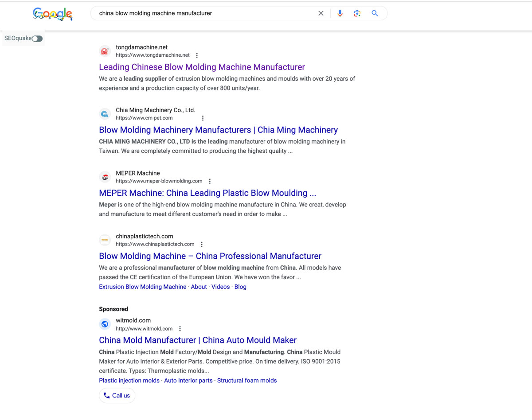532x420 pixels.
Task: Toggle the SEOquake switch
Action: pos(37,39)
